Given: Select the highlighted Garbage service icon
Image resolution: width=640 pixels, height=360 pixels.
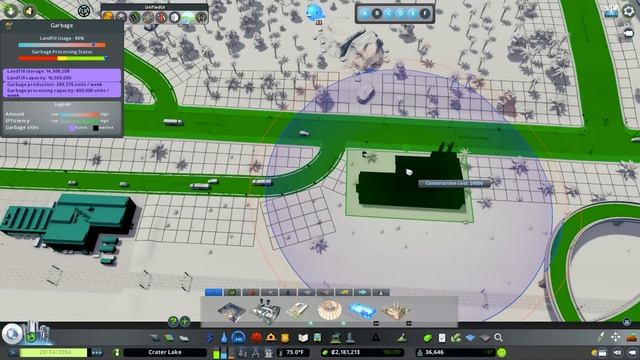Looking at the screenshot, I should [239, 338].
